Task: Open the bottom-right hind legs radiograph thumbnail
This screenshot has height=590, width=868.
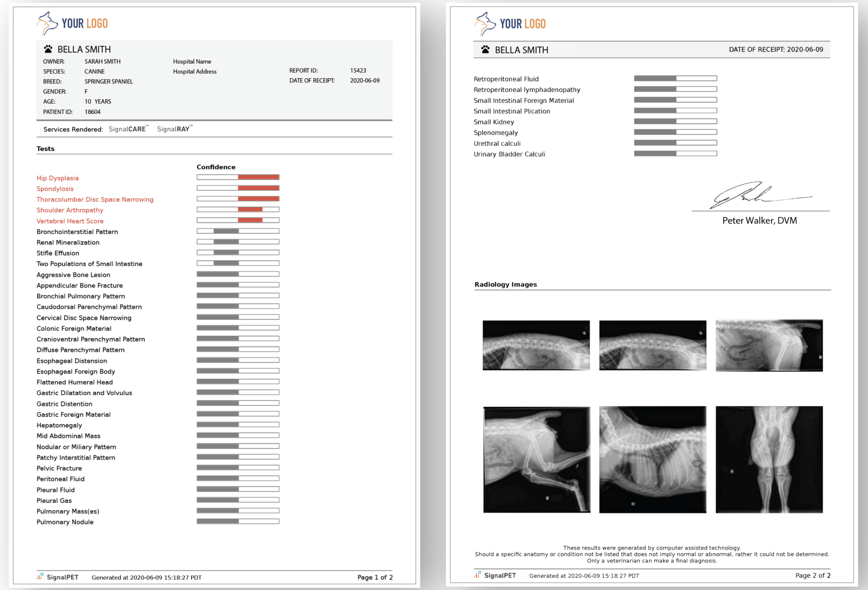Action: click(769, 459)
